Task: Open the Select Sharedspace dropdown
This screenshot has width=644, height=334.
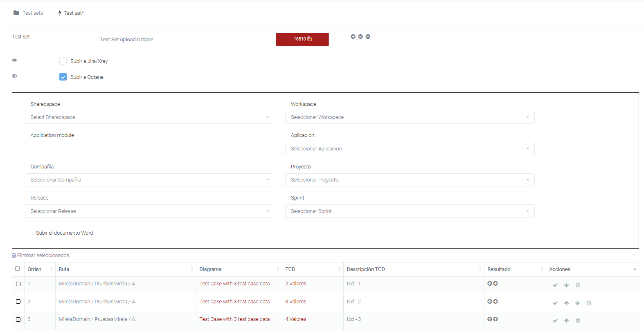Action: point(149,117)
